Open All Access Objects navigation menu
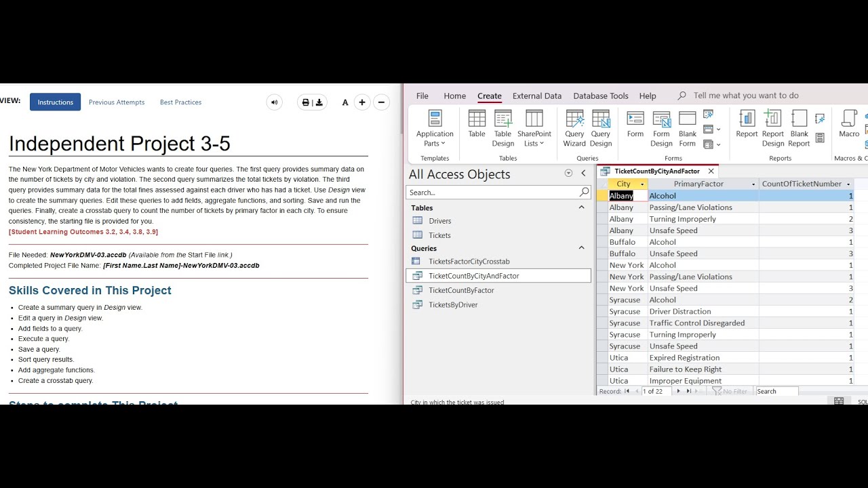This screenshot has width=868, height=488. click(568, 174)
